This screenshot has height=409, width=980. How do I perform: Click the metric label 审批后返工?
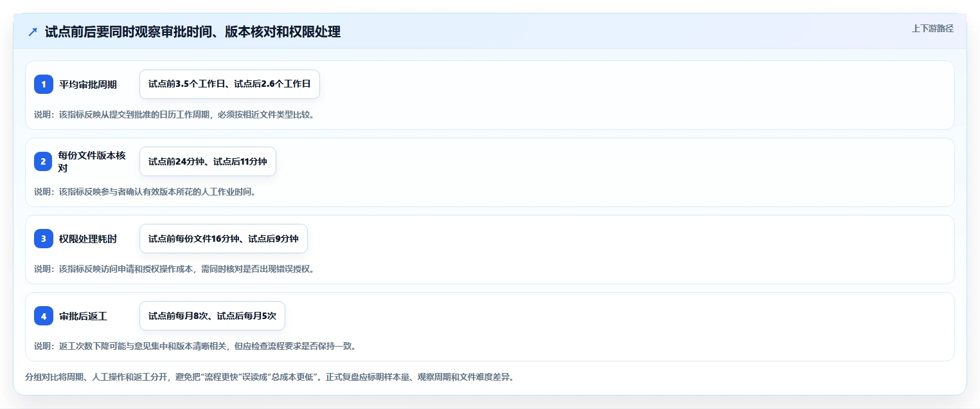click(x=83, y=316)
